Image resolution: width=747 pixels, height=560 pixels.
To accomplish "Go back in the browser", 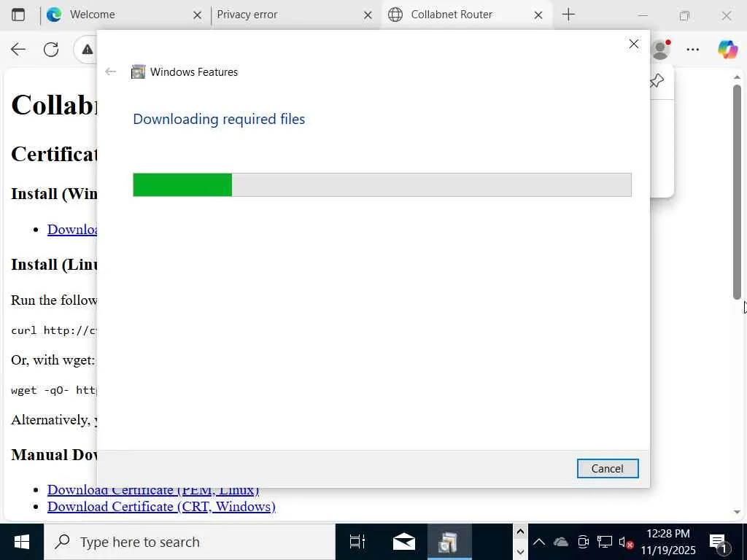I will pos(18,49).
